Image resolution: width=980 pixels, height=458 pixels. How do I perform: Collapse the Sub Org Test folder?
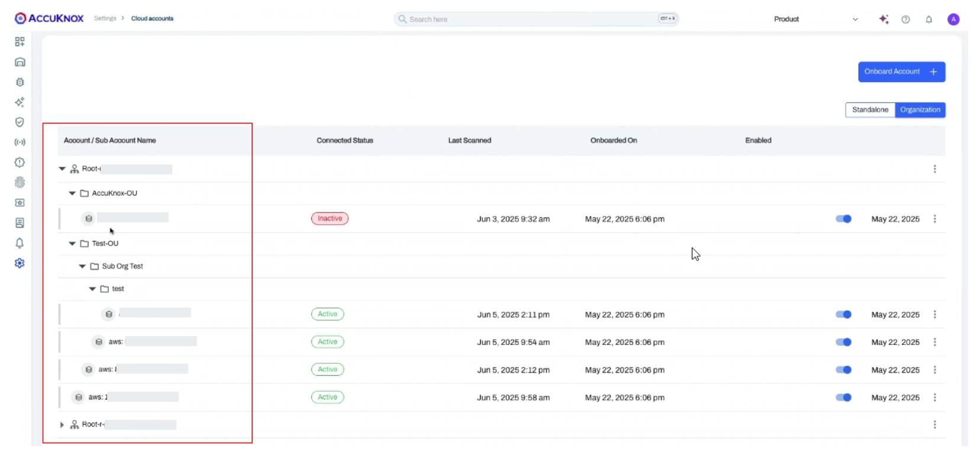coord(82,266)
